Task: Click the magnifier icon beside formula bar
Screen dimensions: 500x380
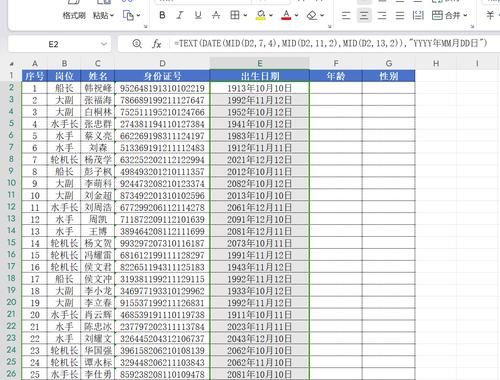Action: coord(137,44)
